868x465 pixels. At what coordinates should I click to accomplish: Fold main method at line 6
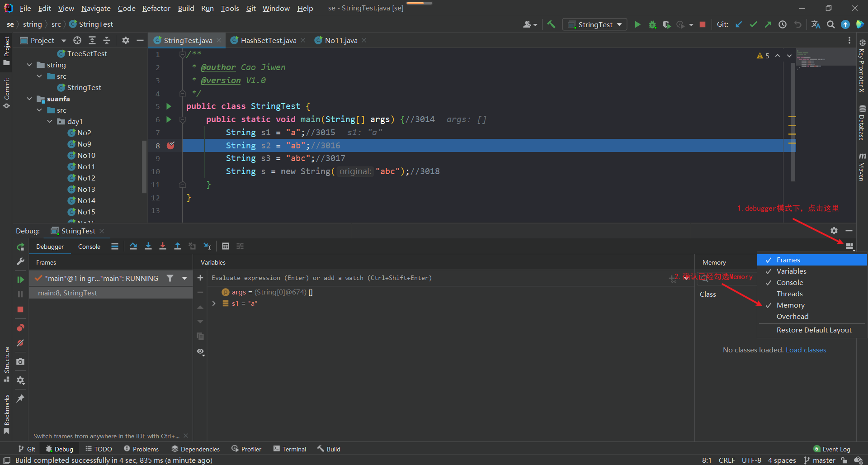183,119
